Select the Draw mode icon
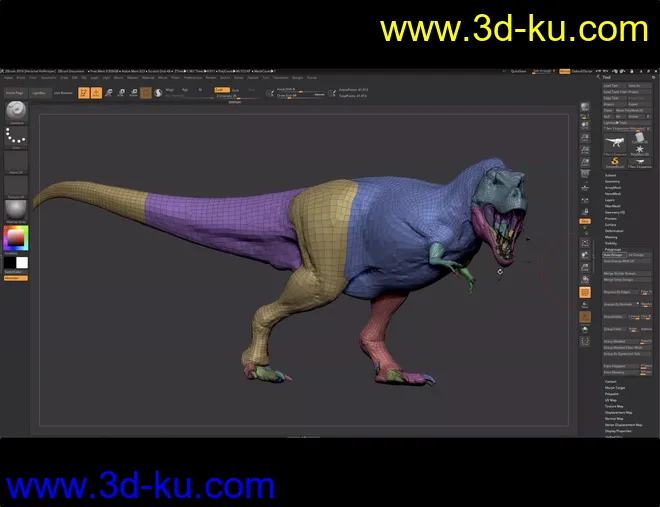The width and height of the screenshot is (660, 507). click(x=96, y=93)
